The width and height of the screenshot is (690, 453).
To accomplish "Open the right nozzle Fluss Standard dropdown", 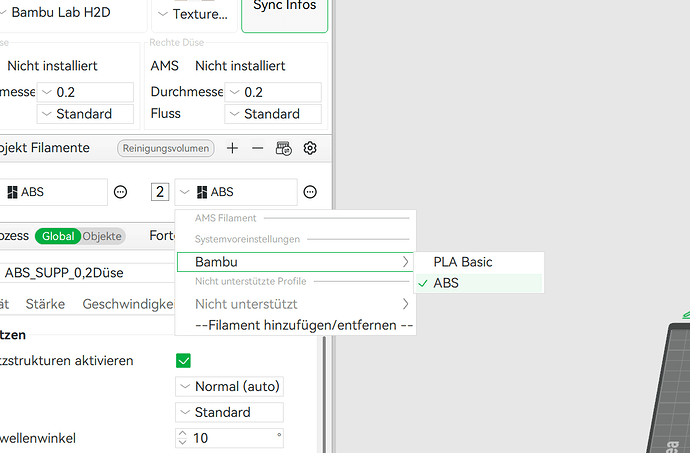I will coord(273,114).
